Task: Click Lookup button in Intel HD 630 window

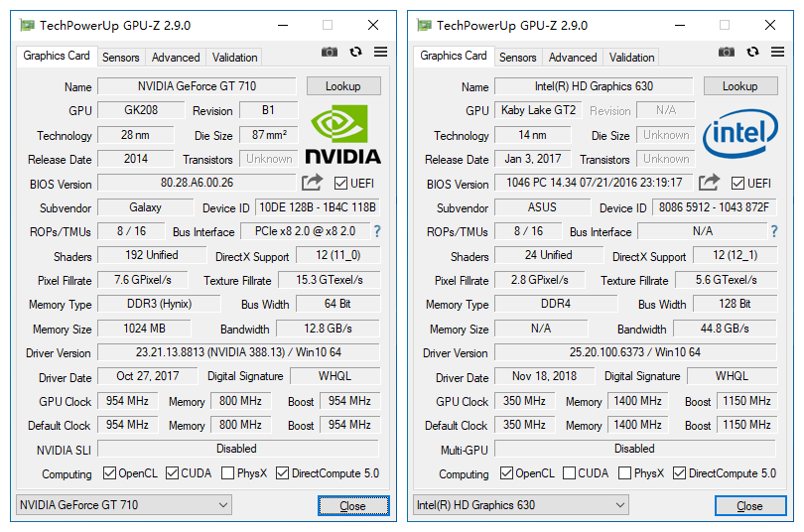Action: click(x=740, y=86)
